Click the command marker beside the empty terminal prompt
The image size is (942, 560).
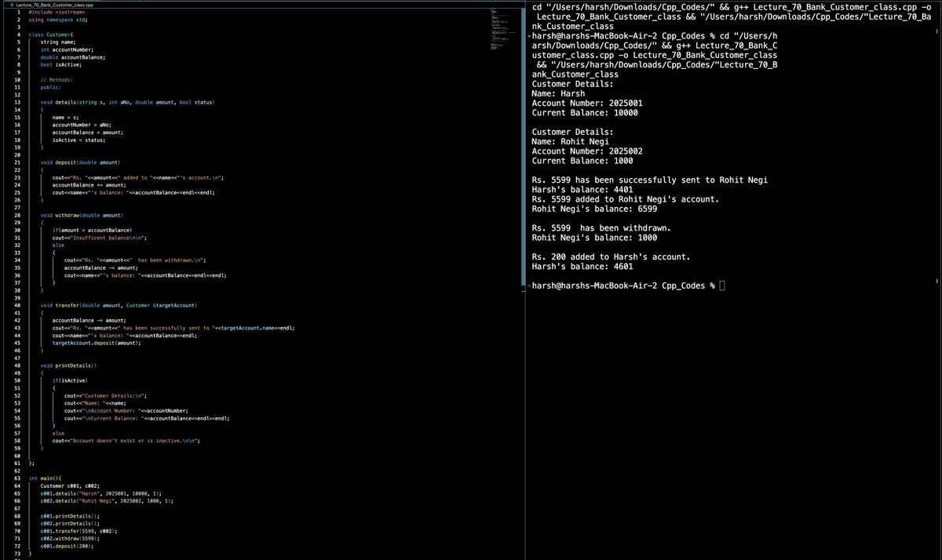(528, 287)
